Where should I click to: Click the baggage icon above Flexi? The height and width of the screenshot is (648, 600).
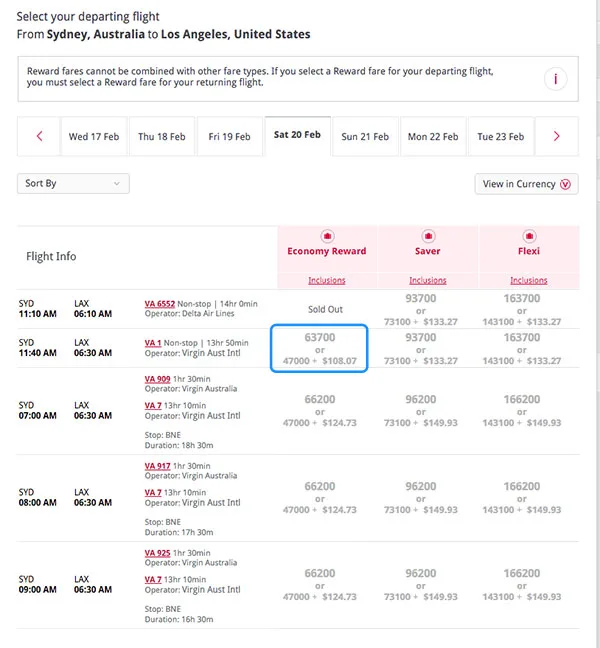[x=528, y=237]
